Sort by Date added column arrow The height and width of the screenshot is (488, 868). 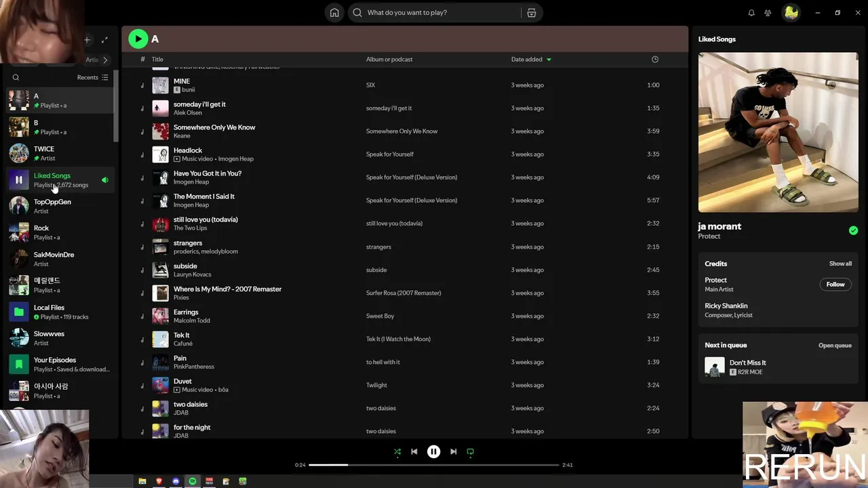[549, 60]
